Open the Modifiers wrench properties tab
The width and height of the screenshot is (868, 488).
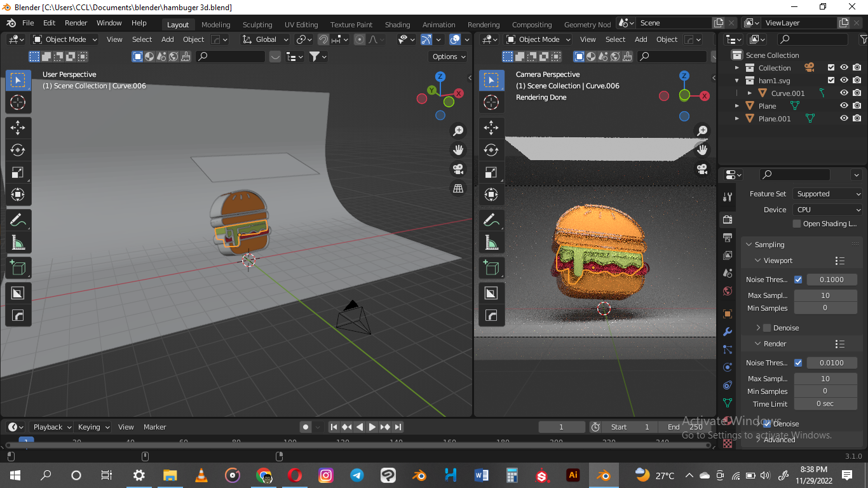point(728,332)
